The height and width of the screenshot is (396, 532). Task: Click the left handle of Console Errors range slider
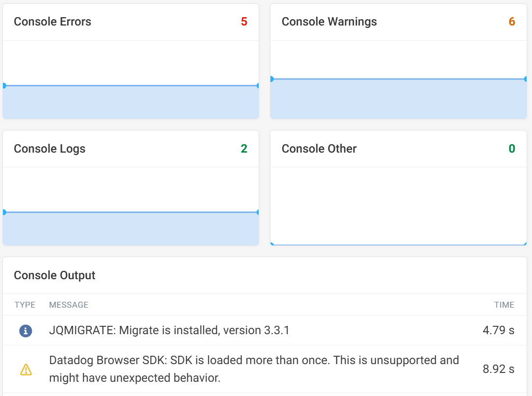pyautogui.click(x=4, y=86)
